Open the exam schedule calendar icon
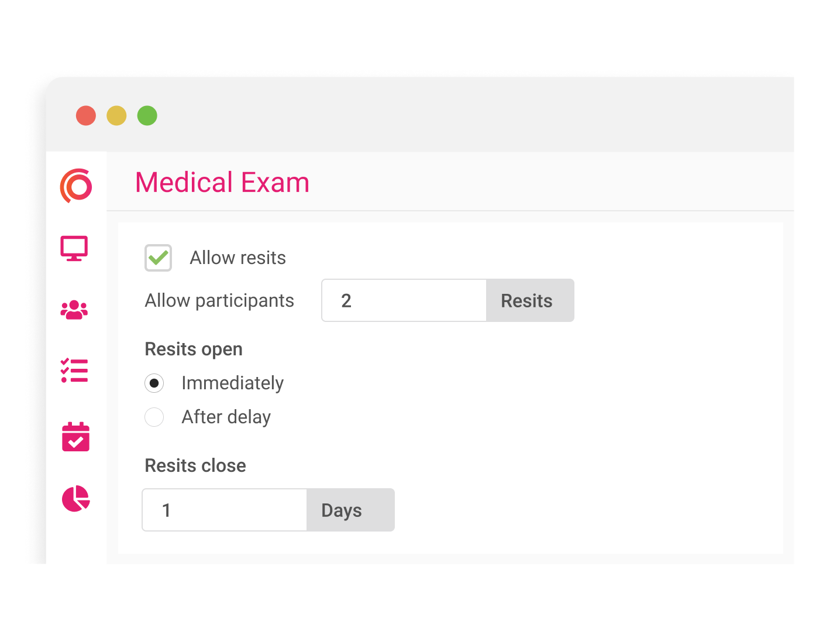Image resolution: width=840 pixels, height=641 pixels. coord(75,437)
